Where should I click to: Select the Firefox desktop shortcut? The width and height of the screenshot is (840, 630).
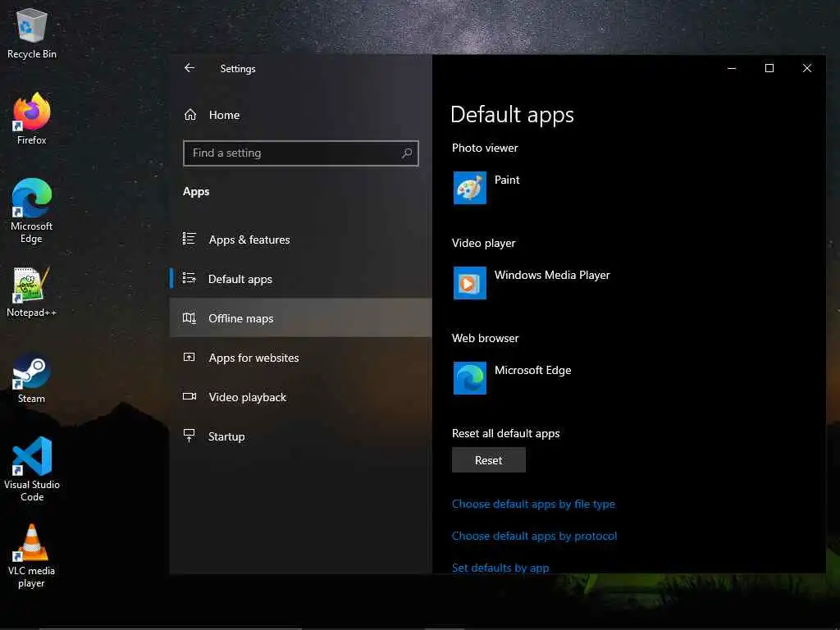32,119
